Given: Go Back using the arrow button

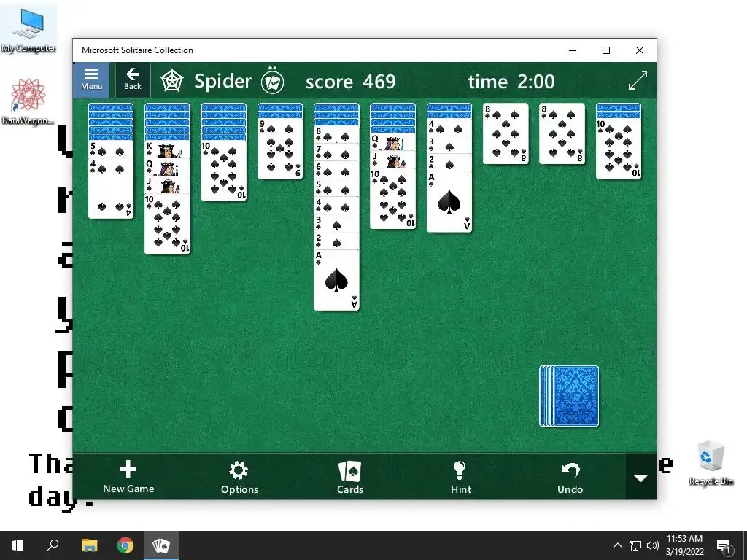Looking at the screenshot, I should (x=133, y=79).
